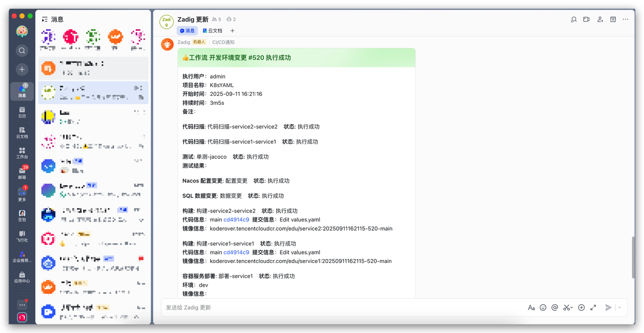Viewport: 644px width, 333px height.
Task: Click the three-dot more icon at sidebar bottom
Action: (x=22, y=305)
